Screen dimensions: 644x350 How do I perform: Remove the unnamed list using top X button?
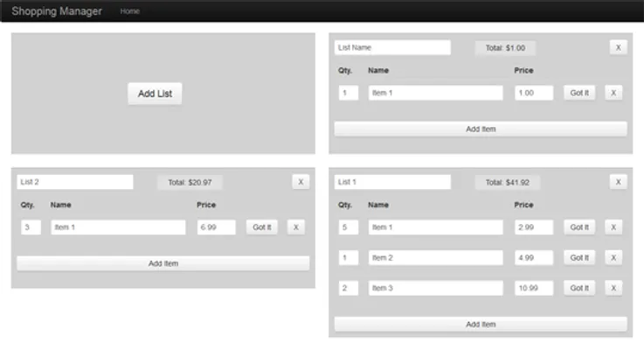[618, 47]
